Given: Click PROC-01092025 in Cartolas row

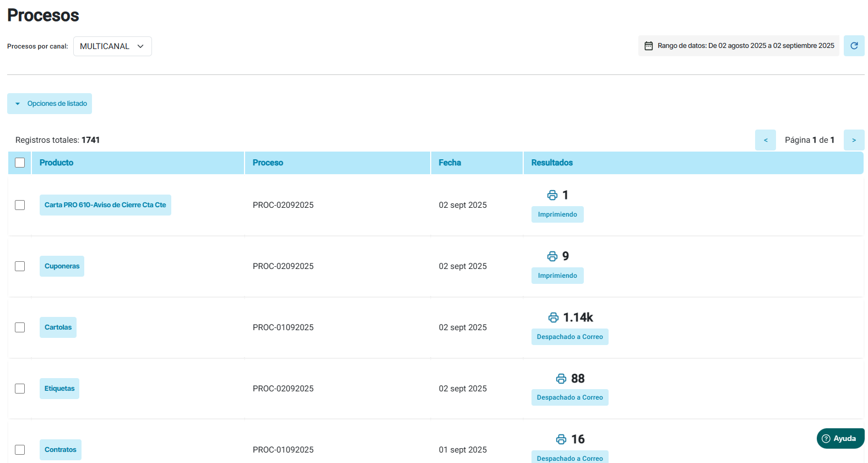Looking at the screenshot, I should click(283, 327).
